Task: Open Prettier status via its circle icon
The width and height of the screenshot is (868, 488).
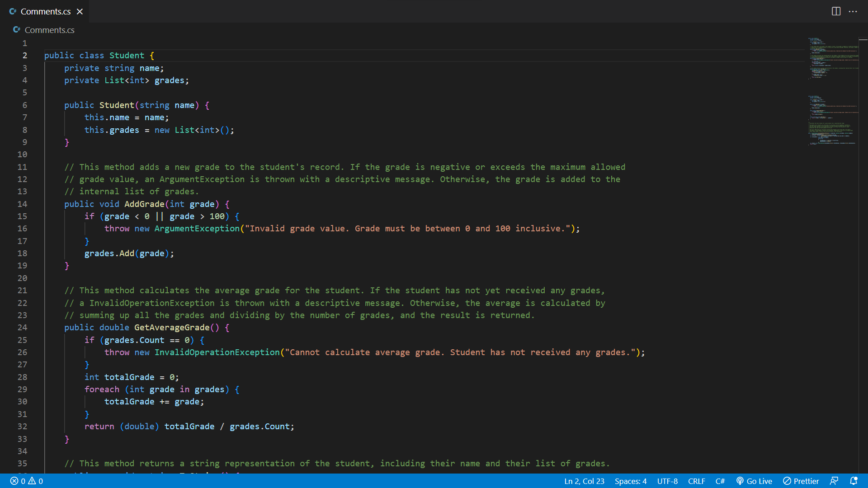Action: [x=788, y=481]
